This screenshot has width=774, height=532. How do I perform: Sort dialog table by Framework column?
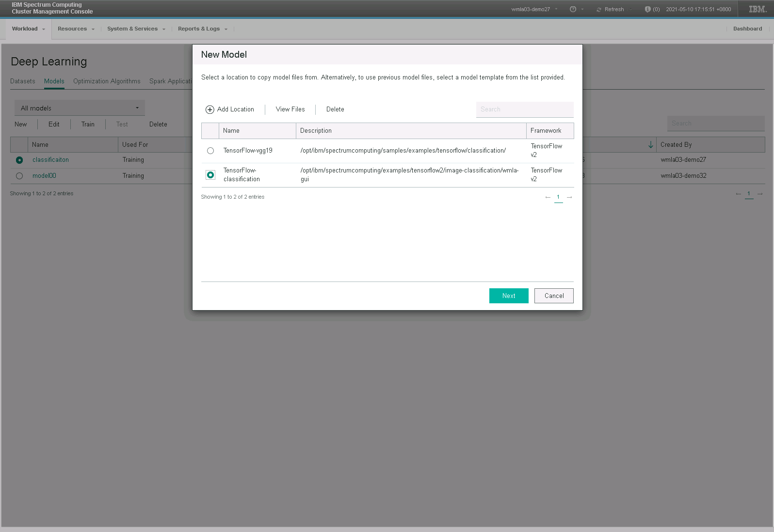pos(550,131)
